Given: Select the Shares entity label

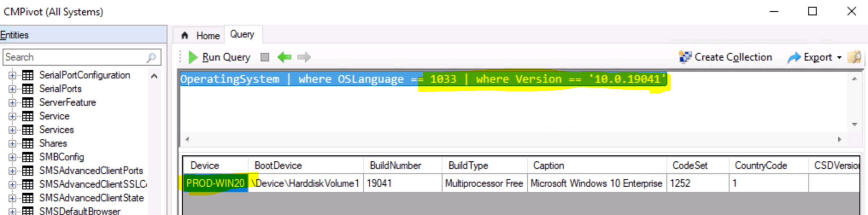Looking at the screenshot, I should (x=53, y=143).
